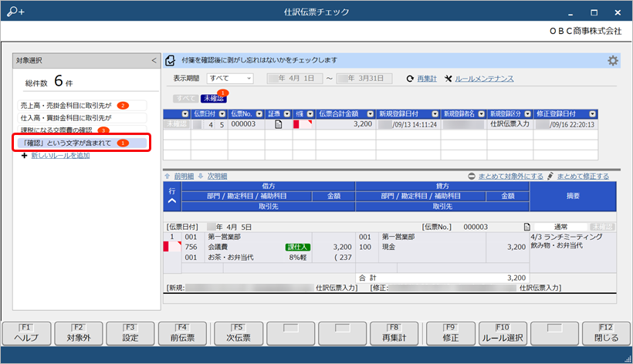Click document icon next to 通常 in detail
This screenshot has width=633, height=364.
coord(526,227)
